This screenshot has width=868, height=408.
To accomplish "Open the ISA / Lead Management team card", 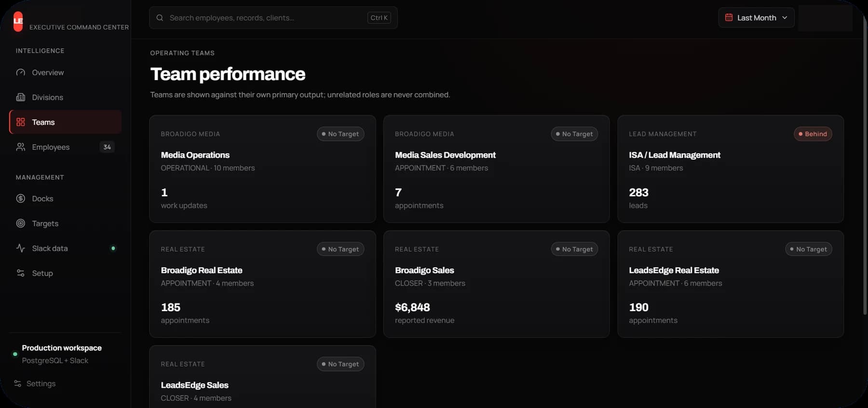I will coord(731,169).
